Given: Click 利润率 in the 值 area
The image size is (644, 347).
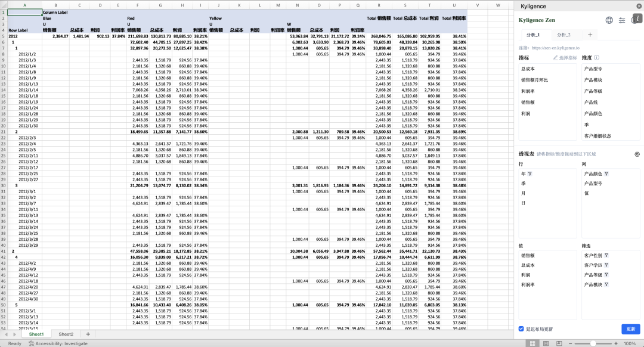Looking at the screenshot, I should pyautogui.click(x=528, y=284).
